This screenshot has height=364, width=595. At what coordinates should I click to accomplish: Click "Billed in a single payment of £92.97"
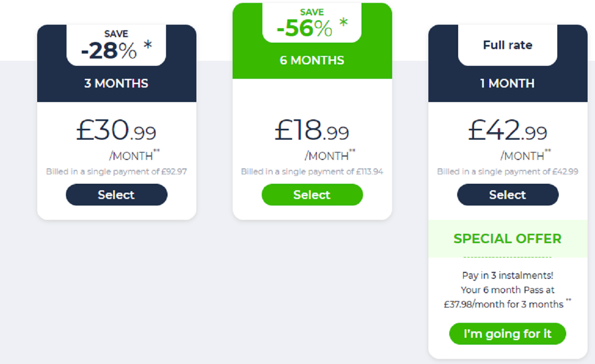coord(117,172)
